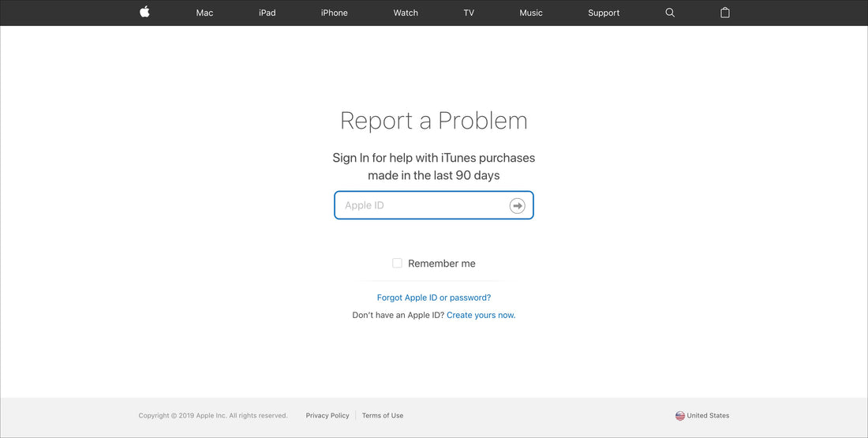Viewport: 868px width, 438px height.
Task: Click the Report a Problem heading
Action: point(434,121)
